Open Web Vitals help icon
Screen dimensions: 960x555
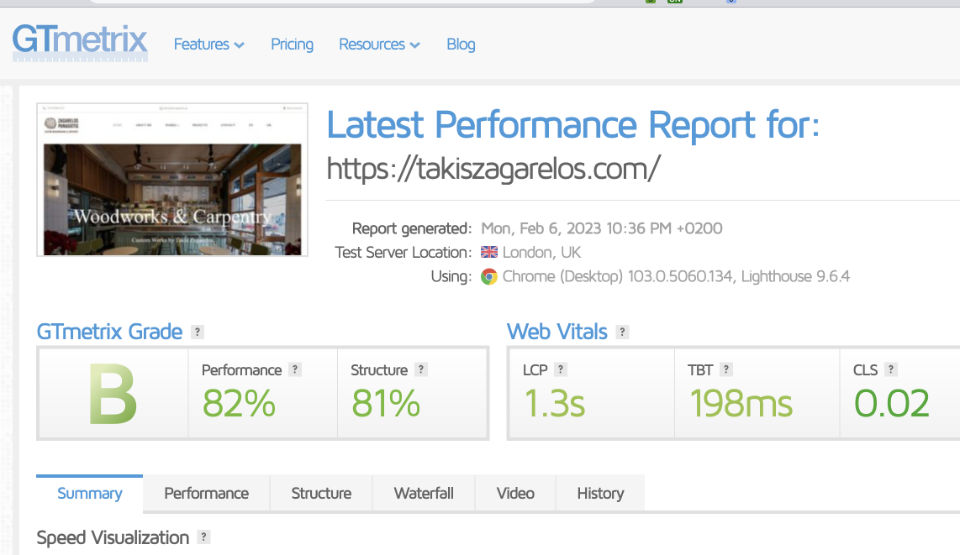tap(622, 331)
